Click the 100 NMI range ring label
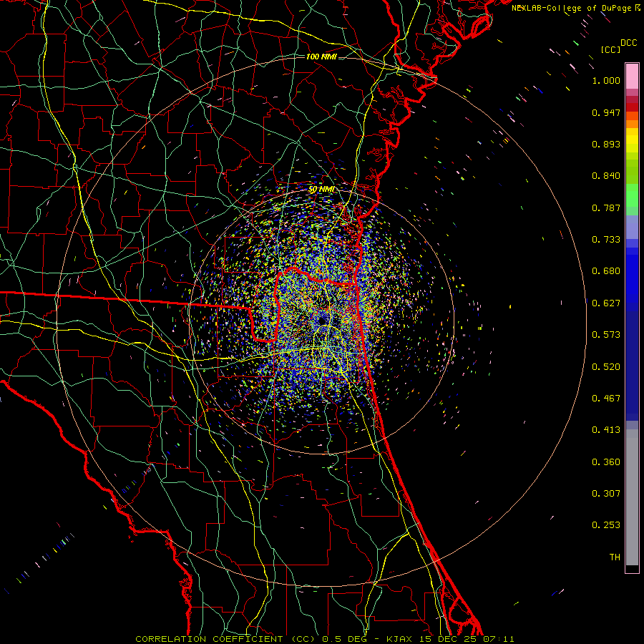 (x=321, y=57)
